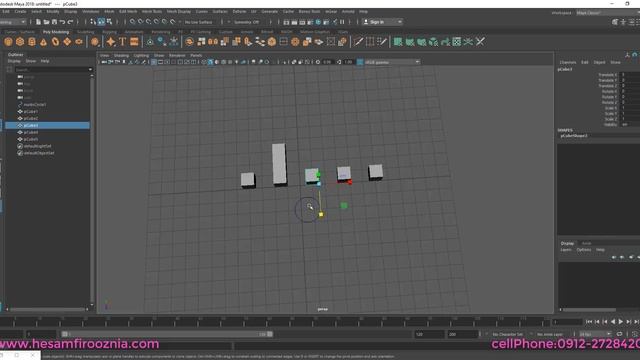This screenshot has width=640, height=360.
Task: Click the Save Scene icon
Action: coord(54,22)
